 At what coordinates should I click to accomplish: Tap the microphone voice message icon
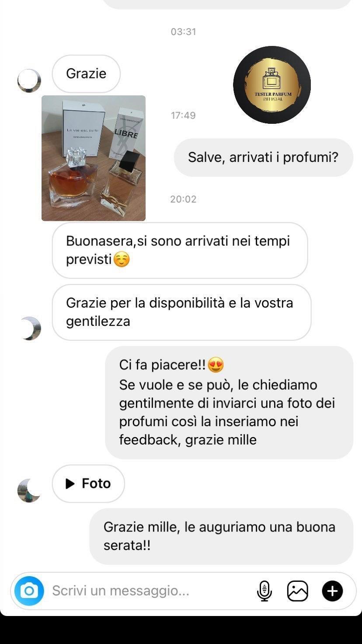[x=264, y=591]
